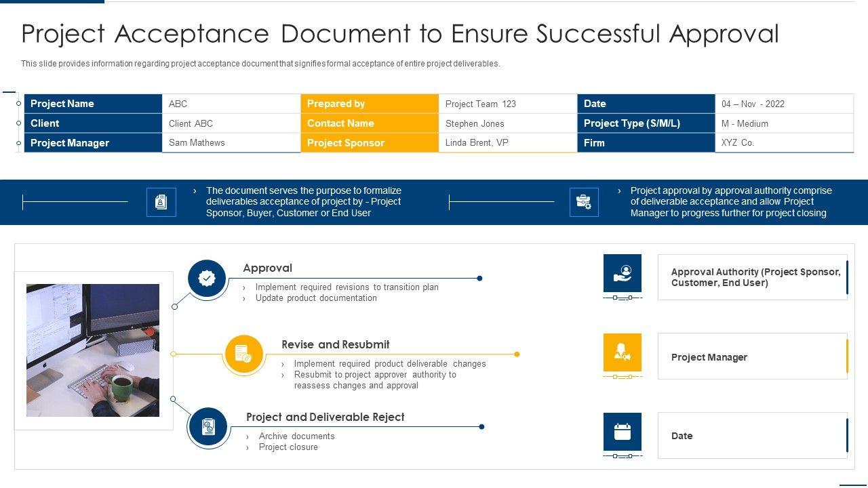Select the Update product documentation bullet
Screen dimensions: 868x488
click(x=316, y=298)
